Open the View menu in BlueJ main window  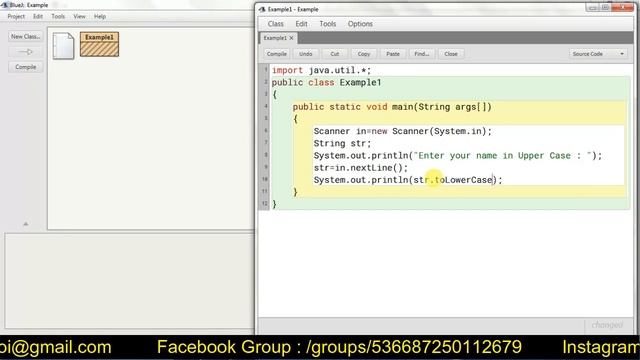tap(79, 16)
